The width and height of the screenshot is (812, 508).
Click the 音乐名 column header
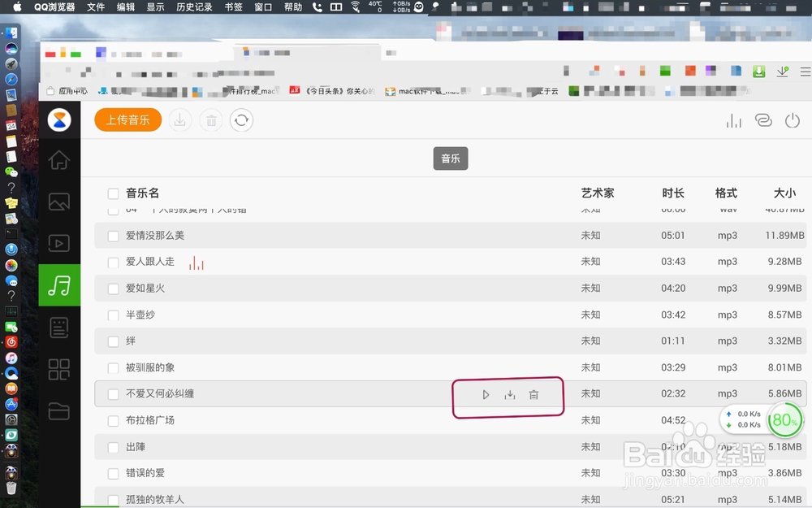tap(142, 193)
